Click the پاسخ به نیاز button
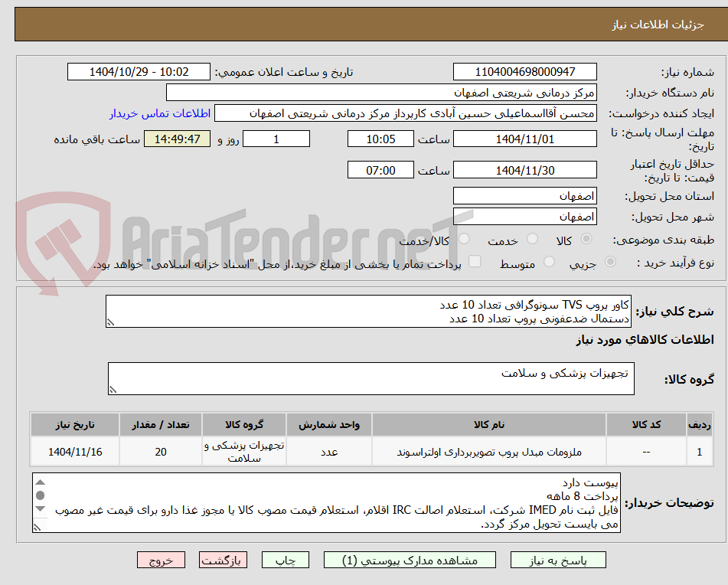The height and width of the screenshot is (585, 728). tap(558, 560)
